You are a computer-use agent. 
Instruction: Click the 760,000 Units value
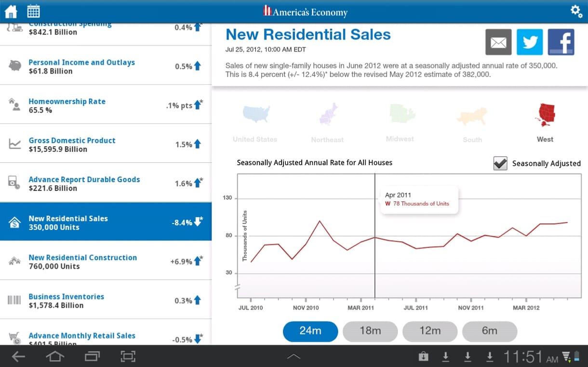[54, 266]
